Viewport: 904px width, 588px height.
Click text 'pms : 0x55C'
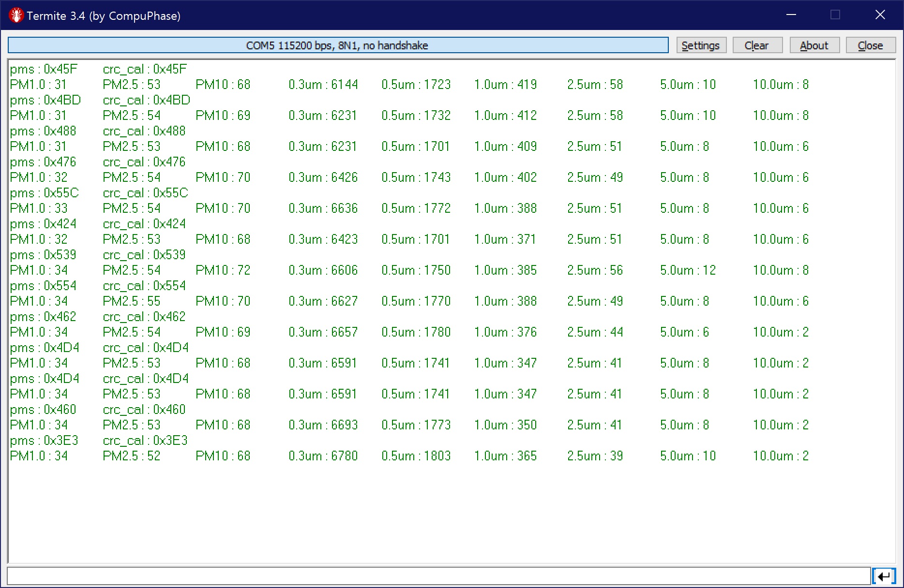click(x=44, y=193)
